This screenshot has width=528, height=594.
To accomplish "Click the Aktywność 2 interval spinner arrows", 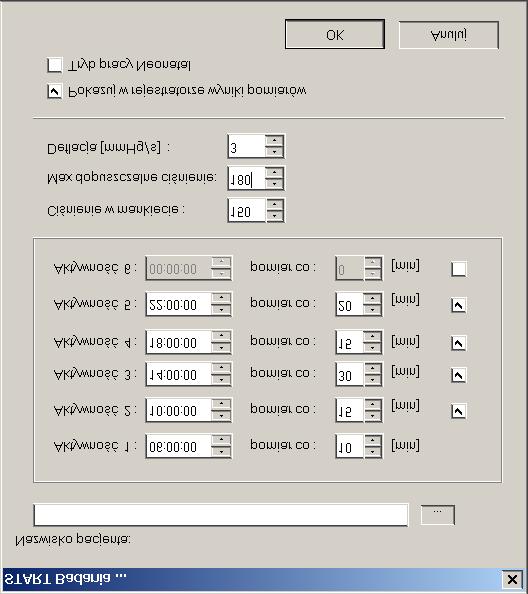I will tap(373, 411).
